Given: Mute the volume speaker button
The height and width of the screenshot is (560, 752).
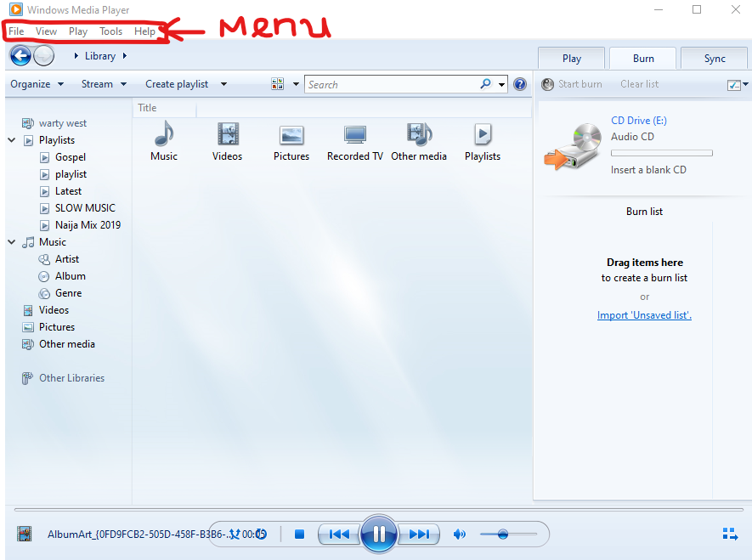Looking at the screenshot, I should pos(459,534).
